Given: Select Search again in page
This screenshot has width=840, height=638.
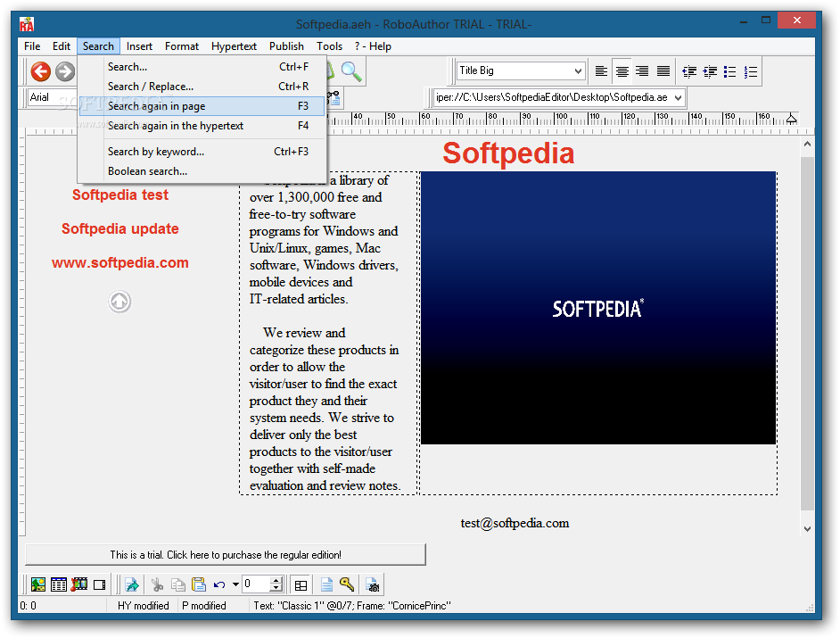Looking at the screenshot, I should pos(202,106).
